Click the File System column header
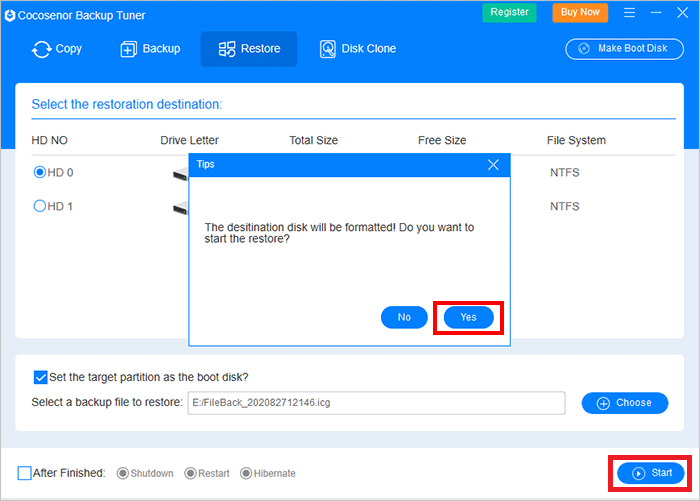Screen dimensions: 700x501 (x=576, y=140)
